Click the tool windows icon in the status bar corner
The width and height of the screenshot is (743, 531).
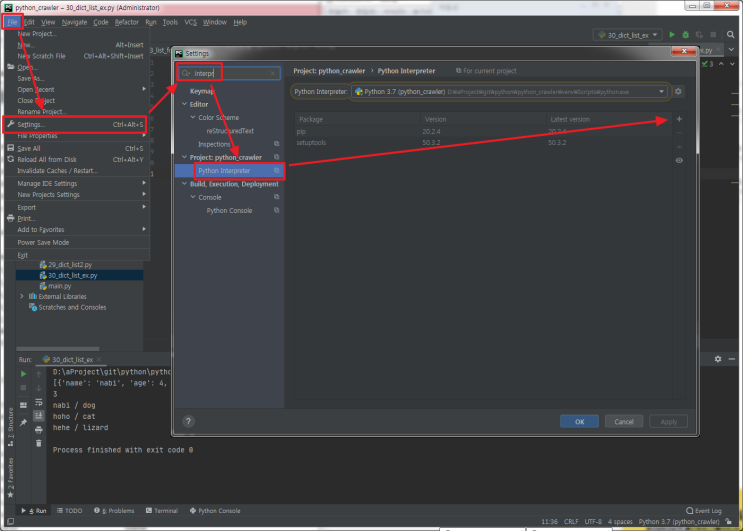10,522
